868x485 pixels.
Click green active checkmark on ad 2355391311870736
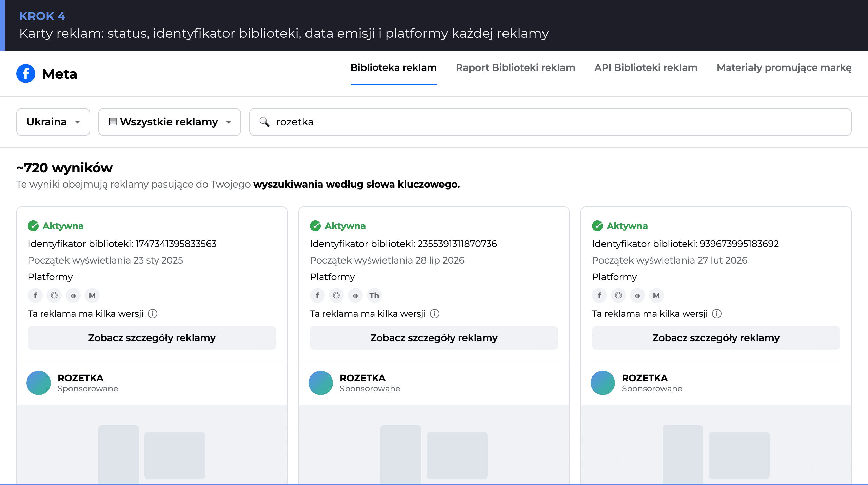click(315, 226)
